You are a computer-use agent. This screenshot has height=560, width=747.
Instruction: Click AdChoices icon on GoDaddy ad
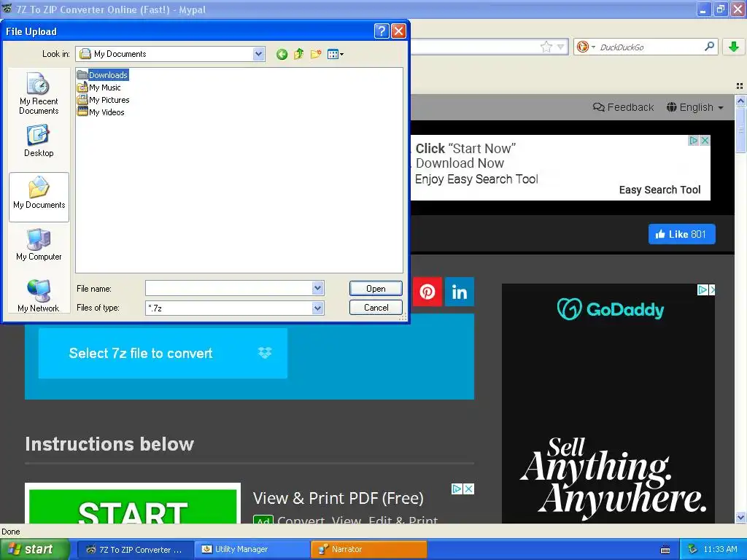click(x=703, y=289)
